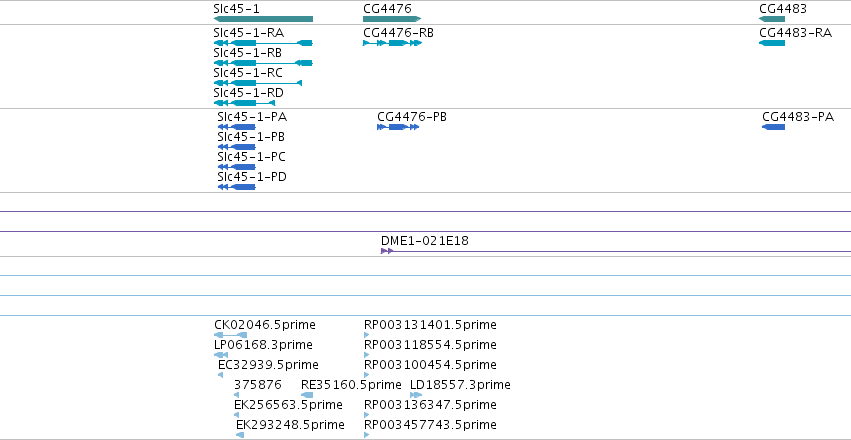Select the CG4483-RA transcript glyph
The height and width of the screenshot is (440, 851).
click(x=772, y=43)
